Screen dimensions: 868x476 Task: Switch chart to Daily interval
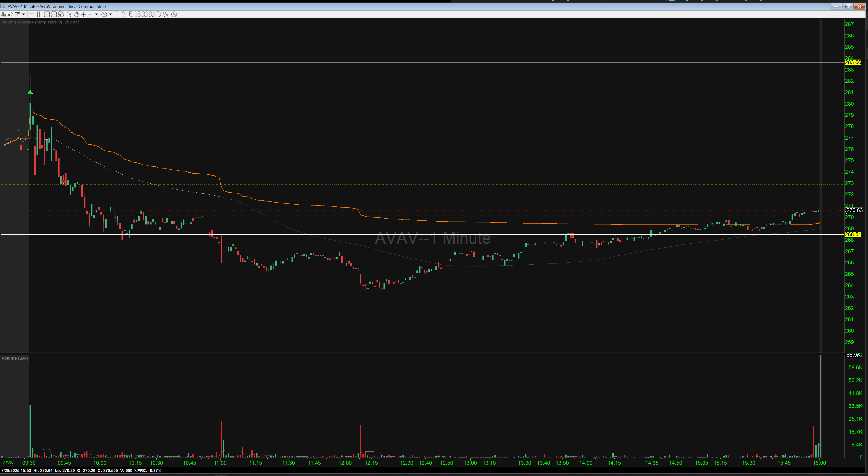click(159, 14)
